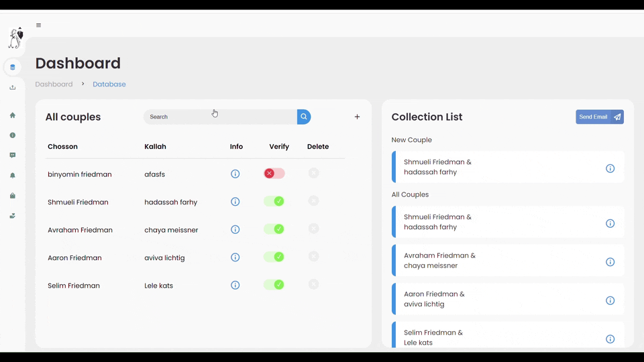Click the 'All couples' panel heading
The image size is (644, 362).
pos(73,117)
